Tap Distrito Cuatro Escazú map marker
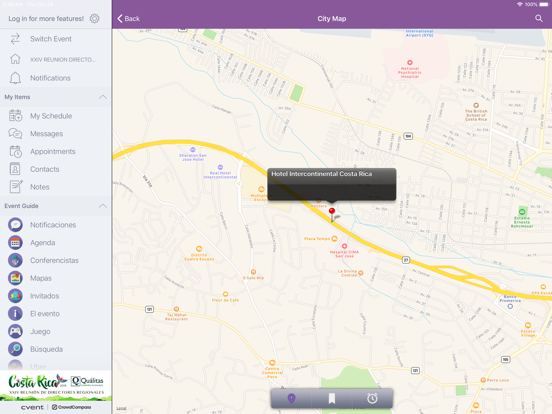Screen dimensions: 552x414 coord(199,249)
